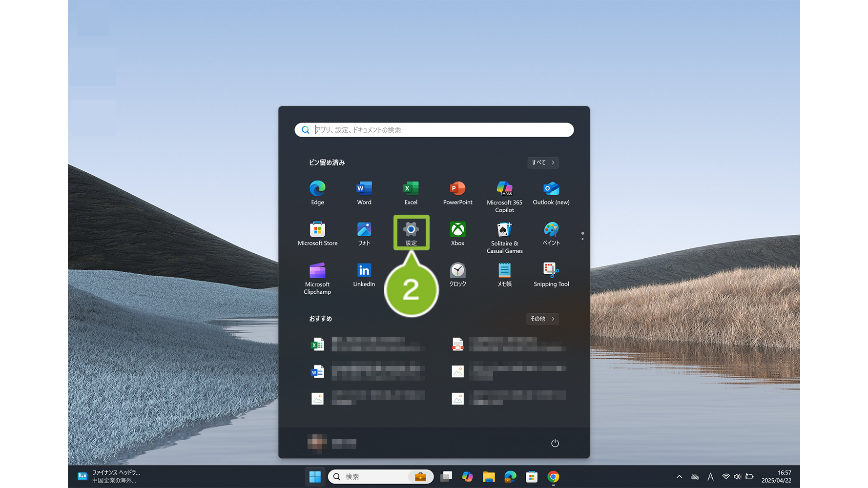Click the power button icon
868x488 pixels.
[555, 443]
